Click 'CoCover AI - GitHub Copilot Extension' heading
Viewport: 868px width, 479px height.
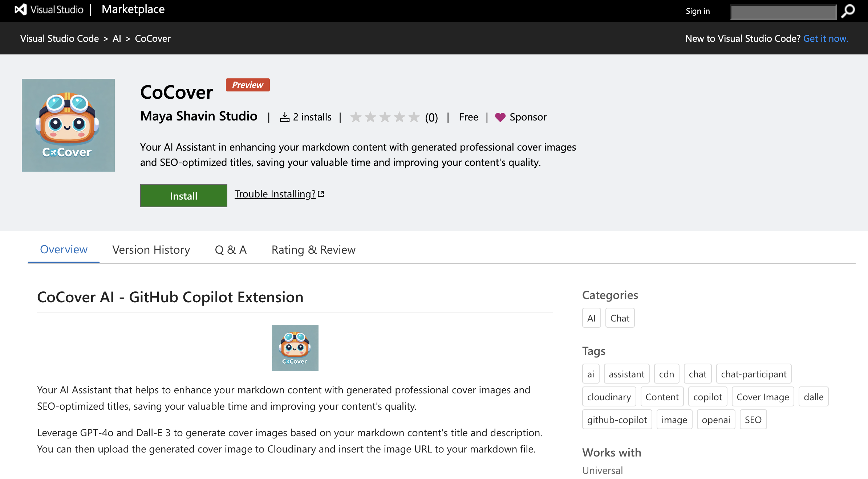coord(170,297)
